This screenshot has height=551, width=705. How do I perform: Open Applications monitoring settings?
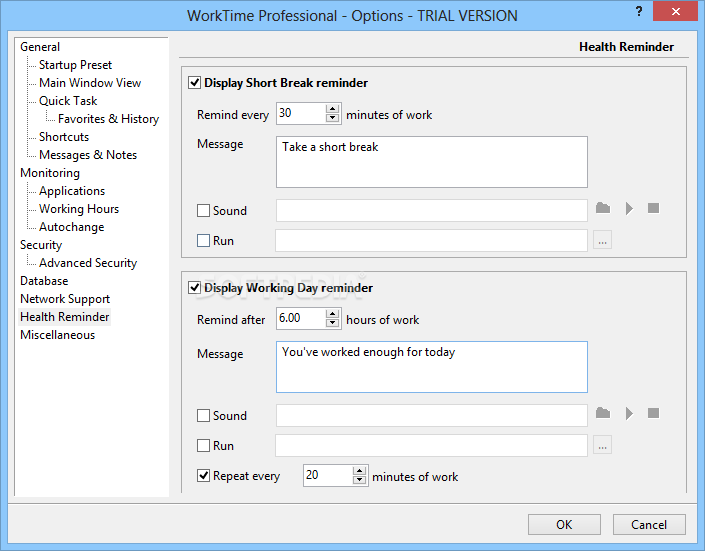point(72,191)
